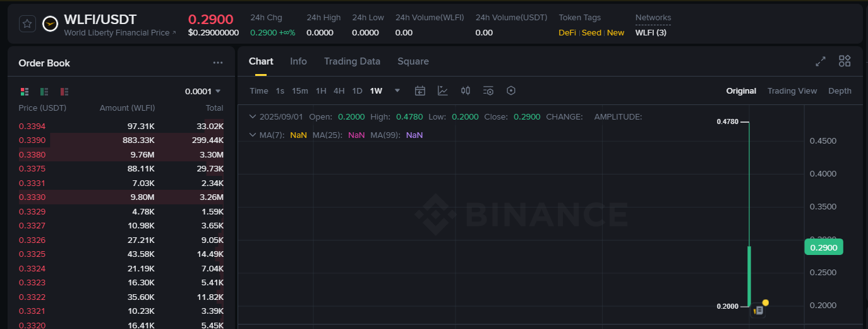Select the 1s time interval
868x329 pixels.
tap(280, 90)
